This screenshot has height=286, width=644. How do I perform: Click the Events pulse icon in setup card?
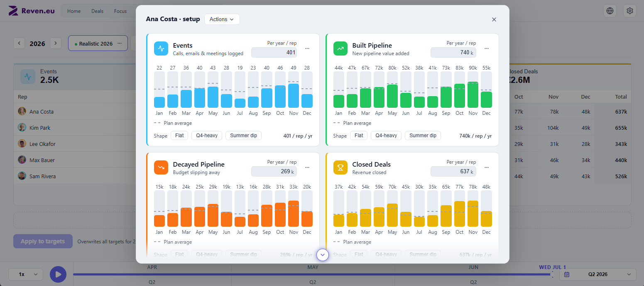161,48
